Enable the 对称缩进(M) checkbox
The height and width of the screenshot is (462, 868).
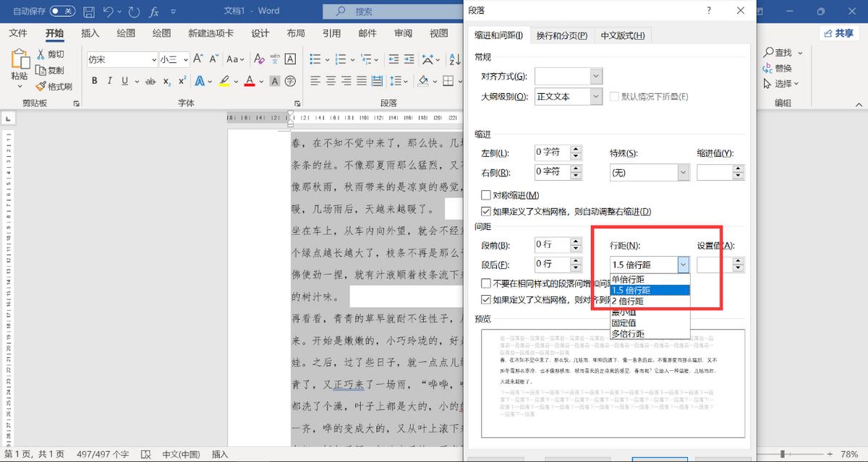[x=486, y=194]
